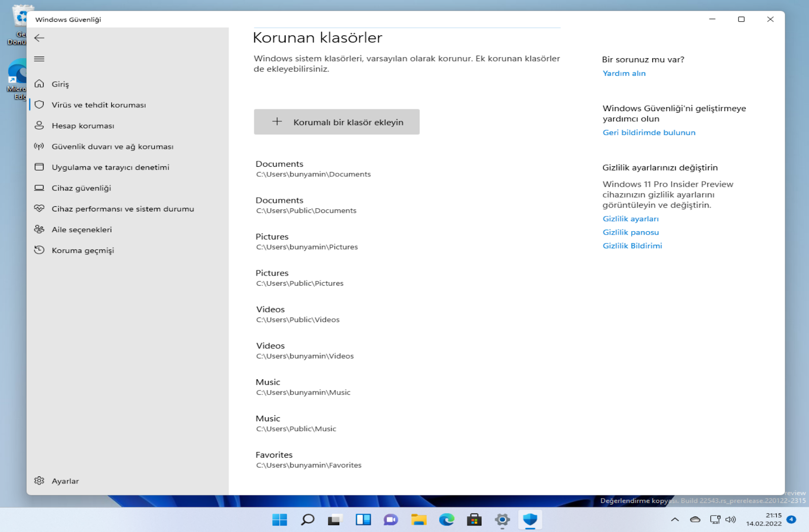Open volume speaker tray icon

[x=731, y=519]
